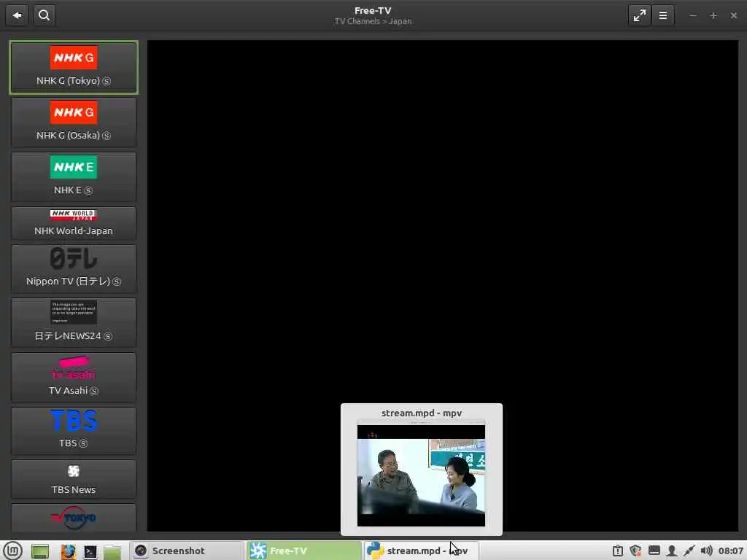
Task: Click the user account tray icon
Action: tap(672, 551)
